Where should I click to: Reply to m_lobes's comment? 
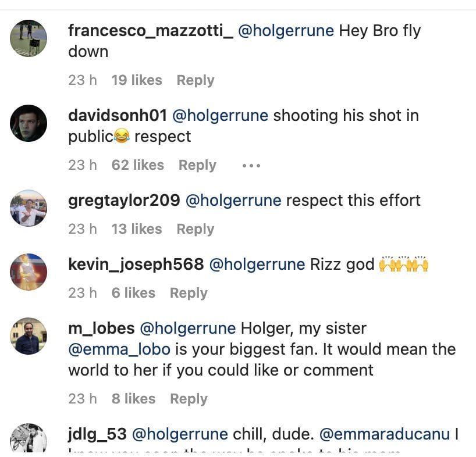coord(188,398)
